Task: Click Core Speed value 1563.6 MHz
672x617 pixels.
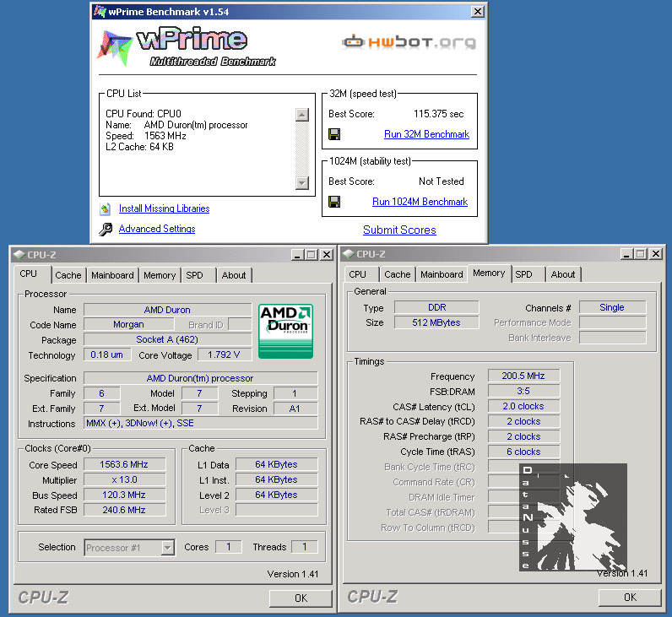Action: click(124, 464)
